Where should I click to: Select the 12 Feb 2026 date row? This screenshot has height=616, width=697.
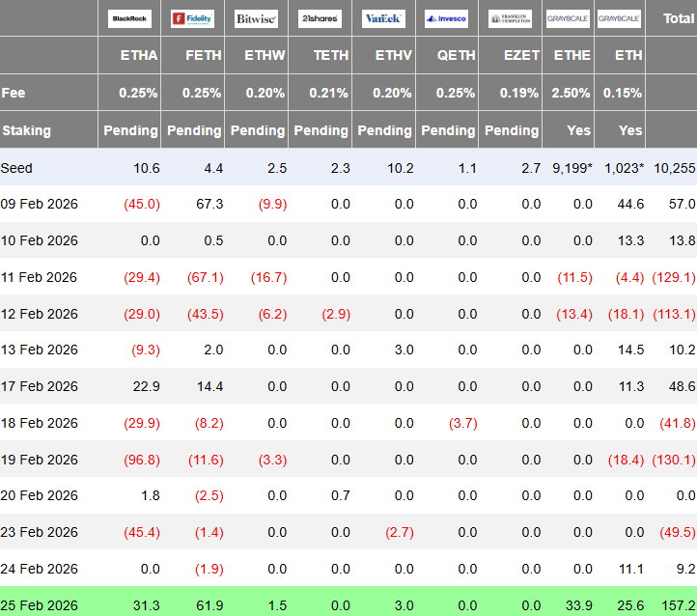(348, 314)
